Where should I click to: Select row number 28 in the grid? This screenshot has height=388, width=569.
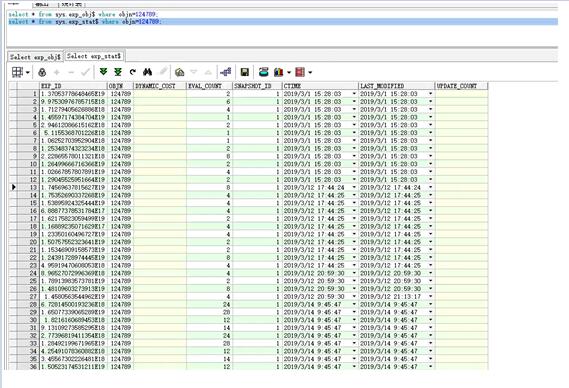click(28, 305)
